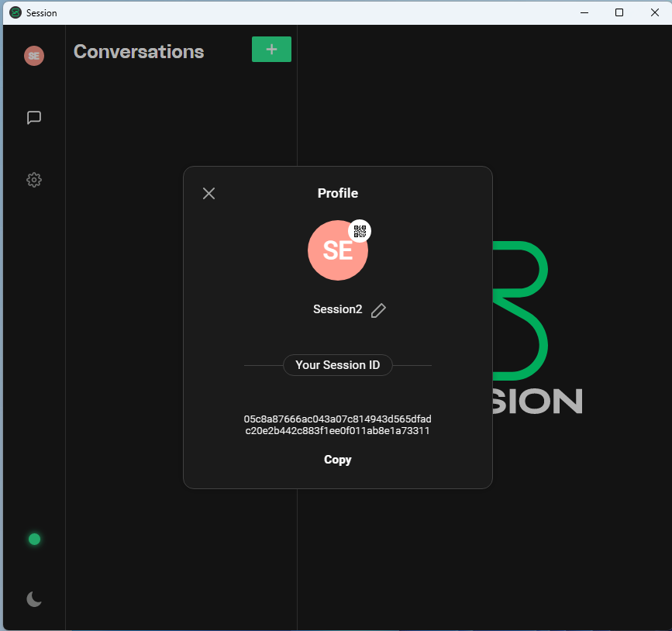Edit display name with the pencil icon
Screen dimensions: 672x631
(x=378, y=310)
